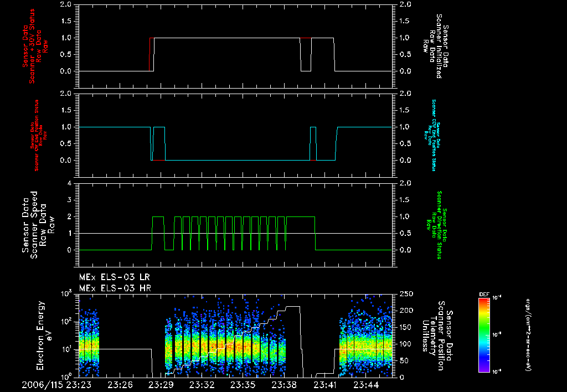Click the 10^2 electron energy tick label
This screenshot has height=392, width=567.
pyautogui.click(x=65, y=321)
